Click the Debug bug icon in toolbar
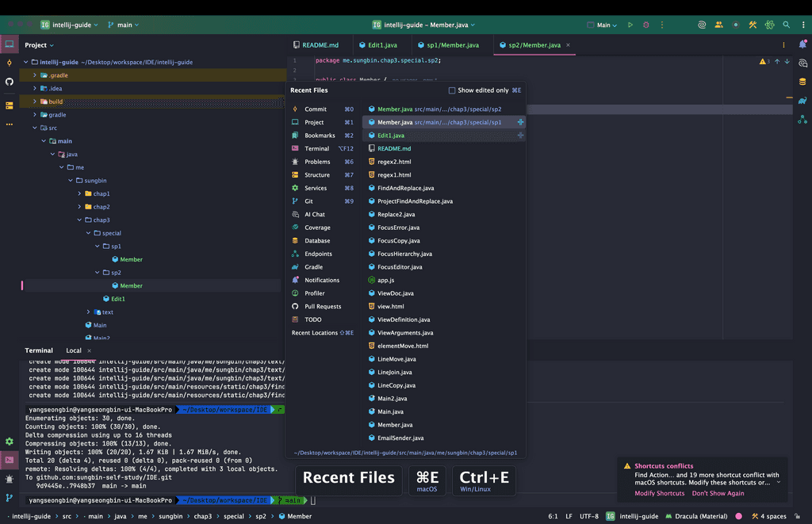 click(x=645, y=25)
